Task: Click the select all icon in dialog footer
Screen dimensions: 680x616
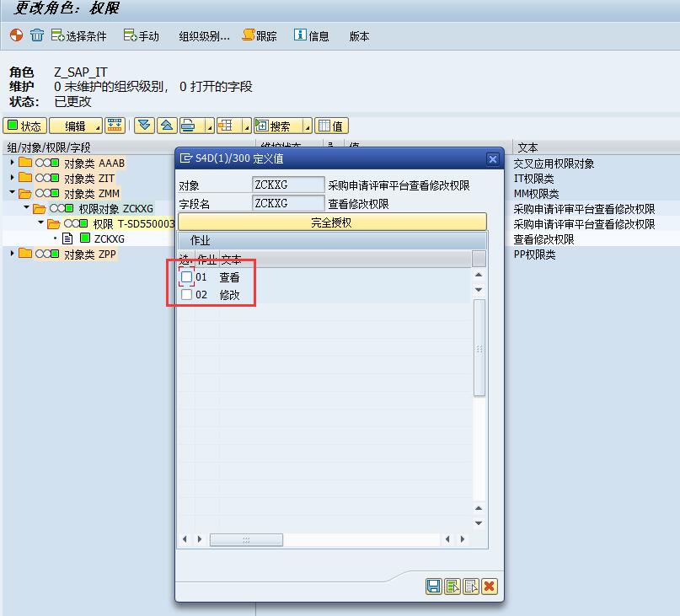Action: point(452,587)
